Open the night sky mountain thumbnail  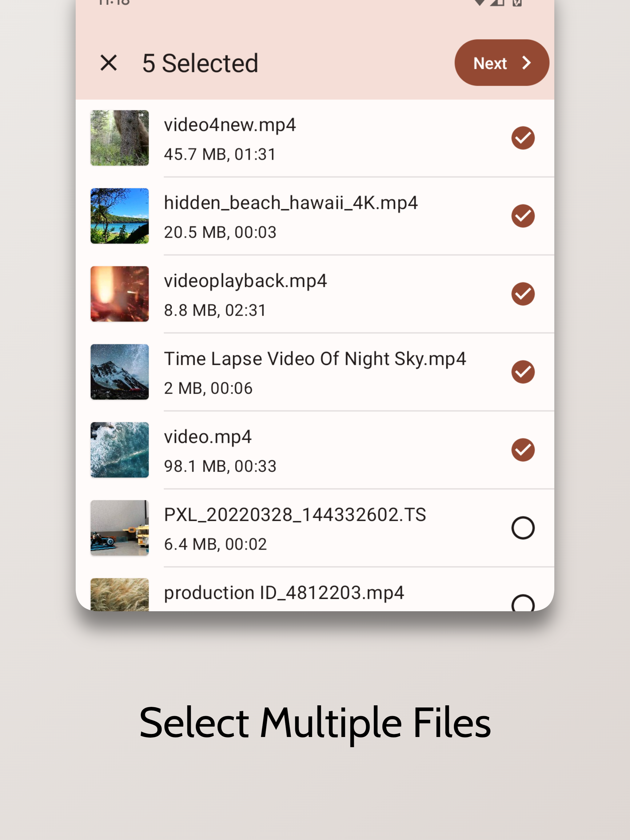pos(120,372)
